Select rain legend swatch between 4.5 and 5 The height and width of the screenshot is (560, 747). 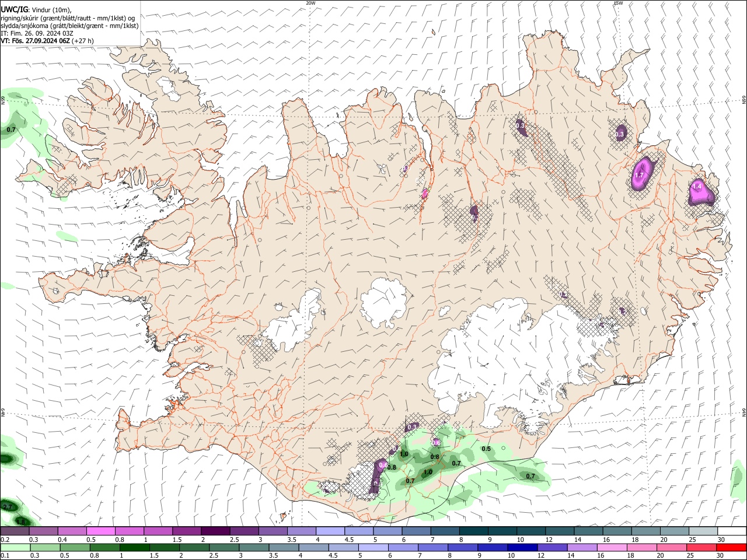click(343, 547)
